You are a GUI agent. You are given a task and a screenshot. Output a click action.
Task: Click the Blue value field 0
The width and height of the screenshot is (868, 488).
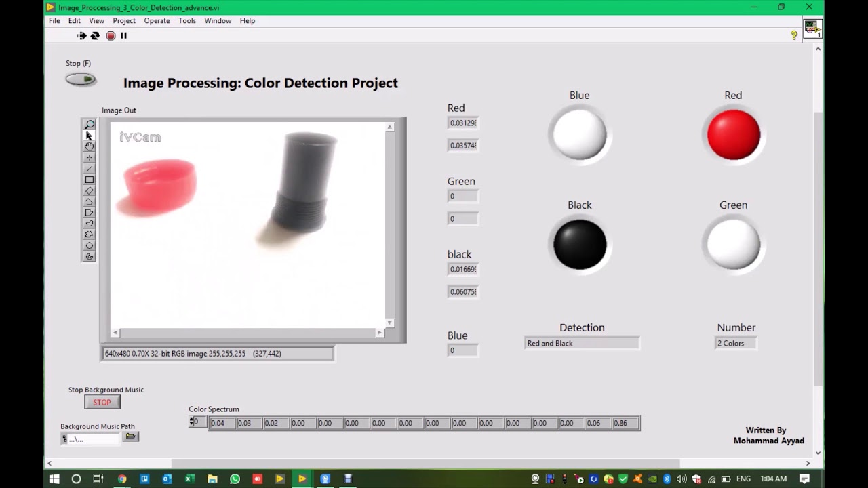pyautogui.click(x=463, y=350)
